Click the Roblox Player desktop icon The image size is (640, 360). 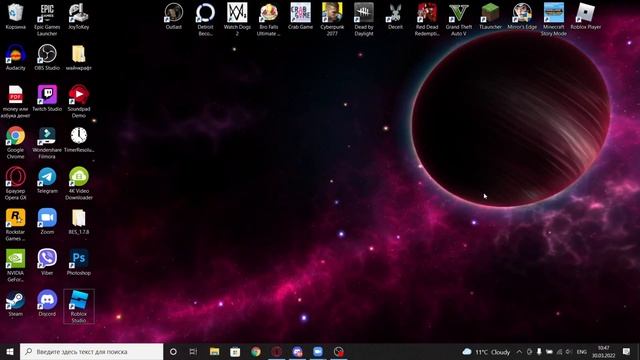click(x=585, y=16)
